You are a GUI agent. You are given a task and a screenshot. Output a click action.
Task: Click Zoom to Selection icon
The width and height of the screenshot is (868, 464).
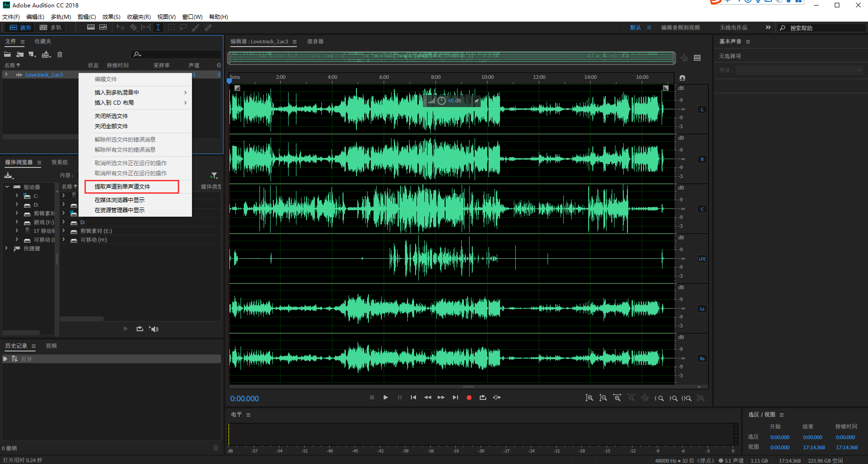click(687, 398)
